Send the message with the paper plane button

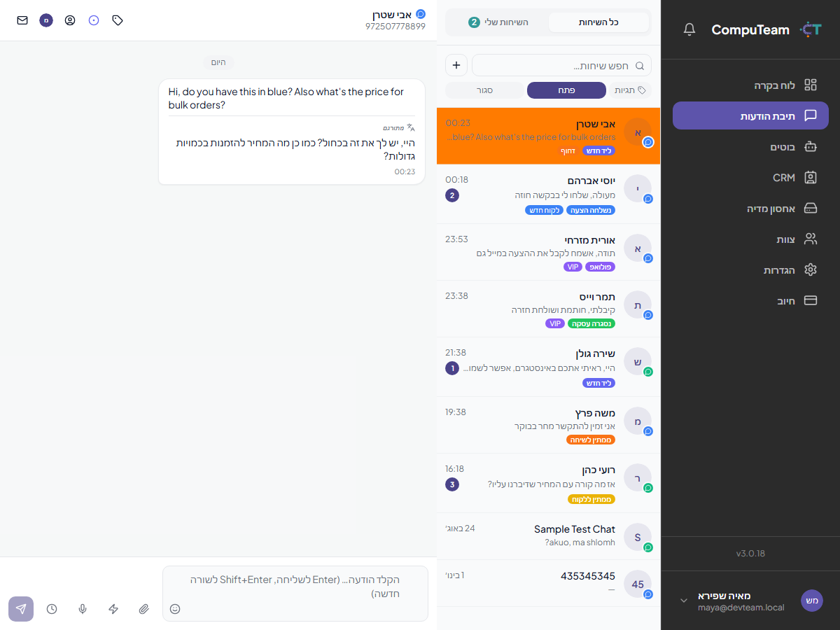(21, 609)
